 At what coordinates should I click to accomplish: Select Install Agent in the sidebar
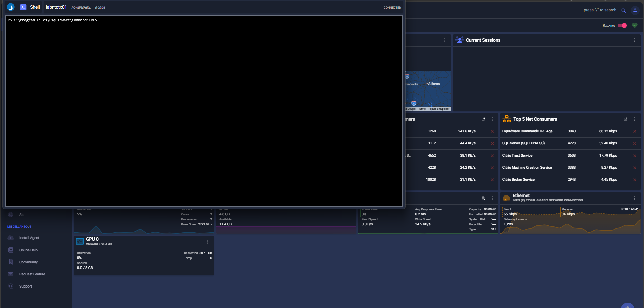pyautogui.click(x=29, y=238)
